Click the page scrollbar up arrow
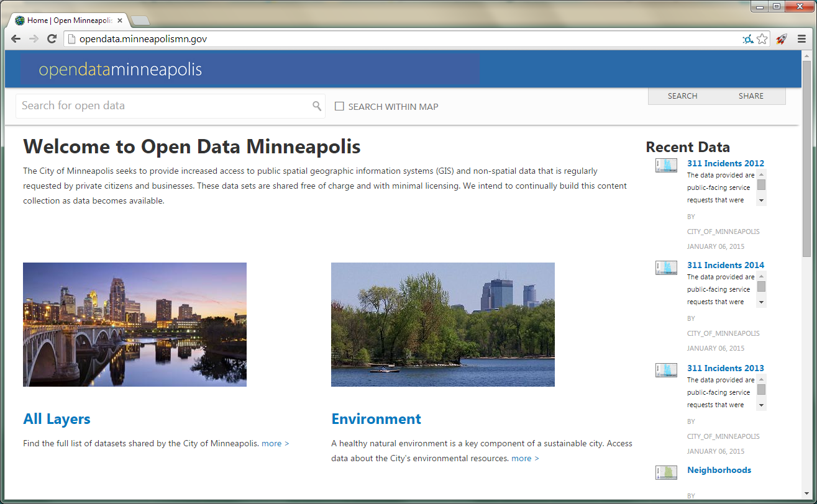The width and height of the screenshot is (817, 504). (806, 55)
